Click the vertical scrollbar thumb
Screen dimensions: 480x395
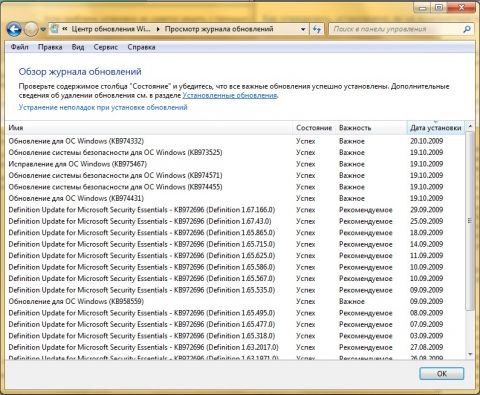470,221
